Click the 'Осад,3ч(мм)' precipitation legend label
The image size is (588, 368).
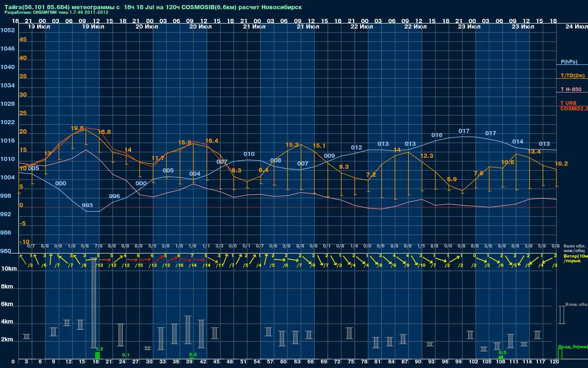pos(572,346)
